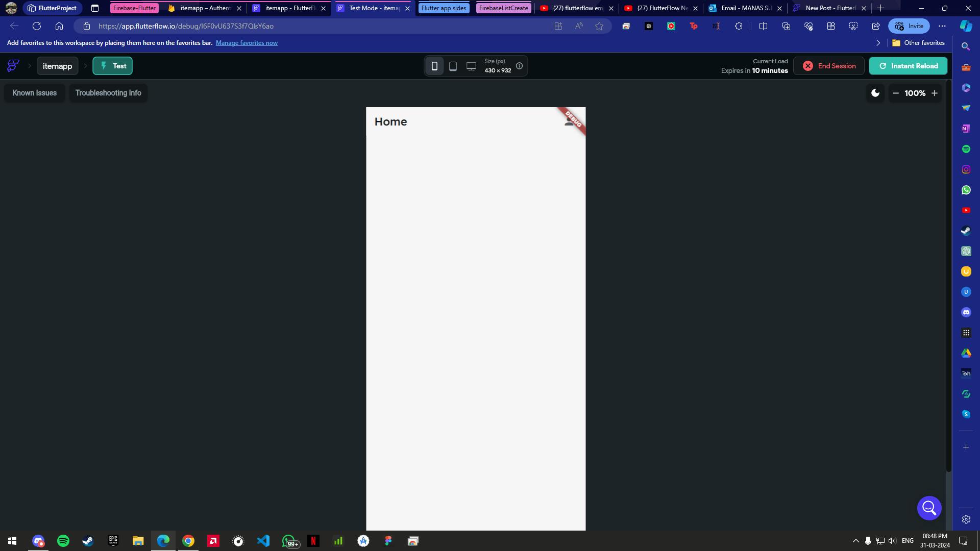
Task: Switch to flutterflow email YouTube tab
Action: pos(577,8)
